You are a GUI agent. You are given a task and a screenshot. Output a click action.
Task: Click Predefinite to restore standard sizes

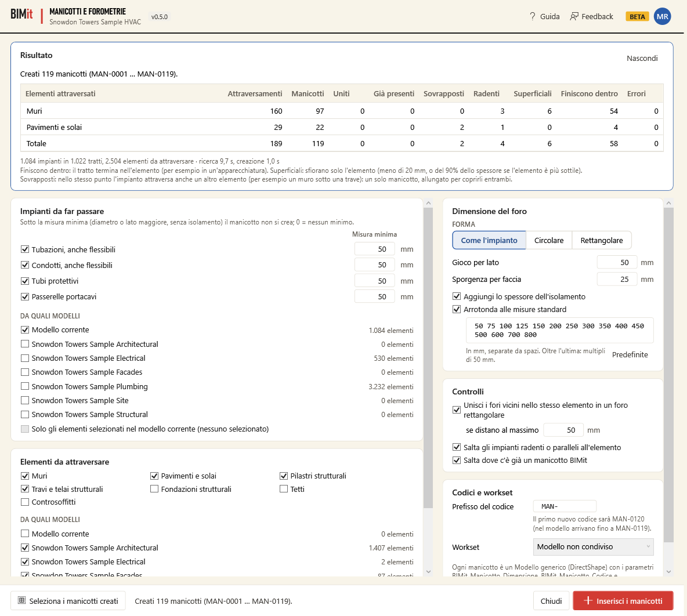point(630,355)
